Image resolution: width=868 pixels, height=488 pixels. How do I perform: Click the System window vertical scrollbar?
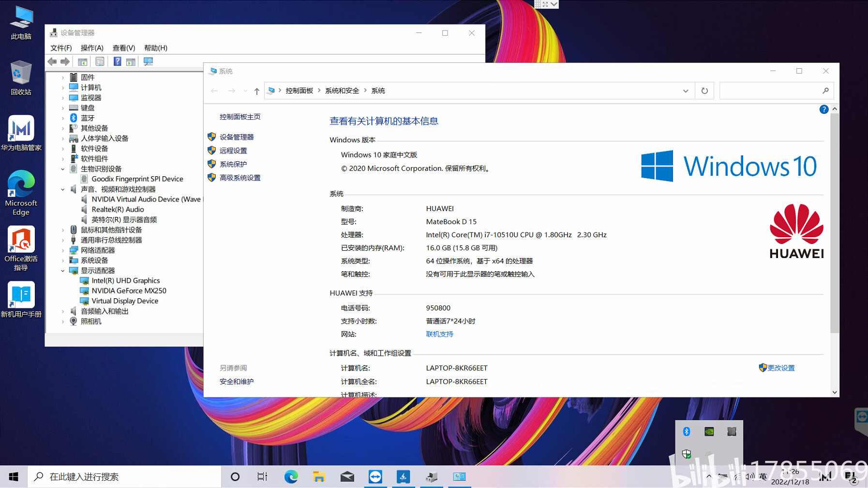point(835,223)
